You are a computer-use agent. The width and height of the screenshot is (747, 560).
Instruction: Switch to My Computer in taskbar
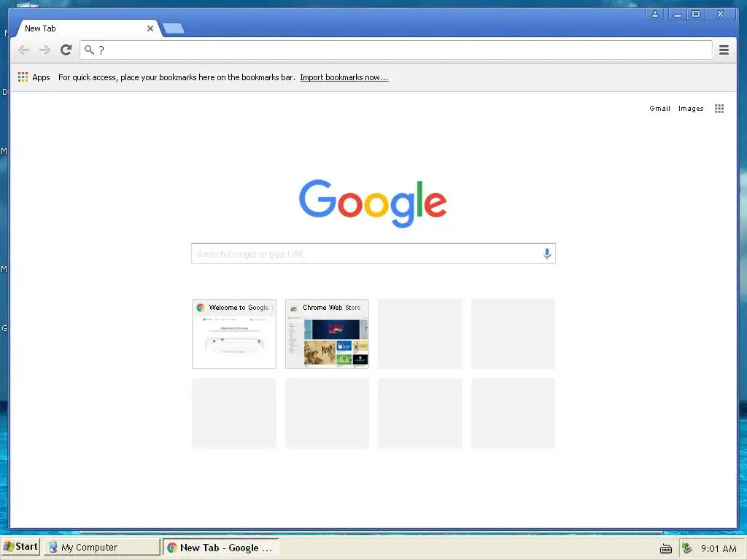coord(102,547)
